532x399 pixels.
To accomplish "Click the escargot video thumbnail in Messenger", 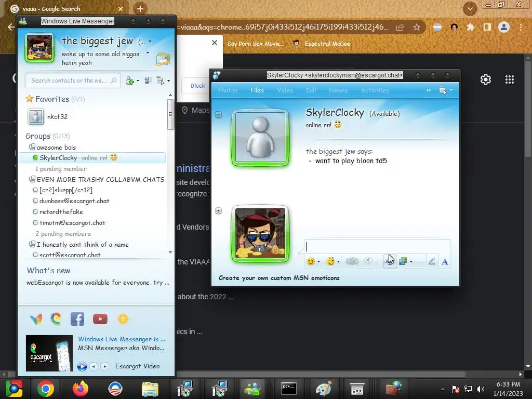I will [x=49, y=353].
